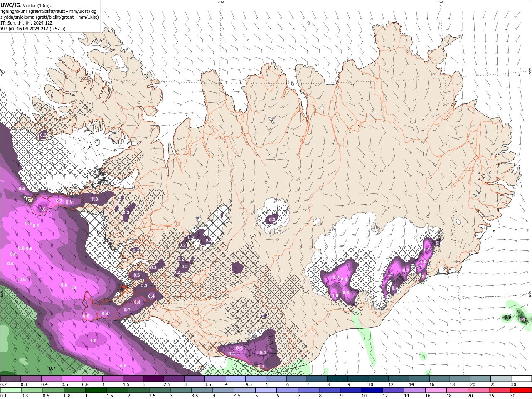Image resolution: width=532 pixels, height=399 pixels.
Task: Click lower legend pale green swatch between 0.1 and 0.3
Action: pos(10,390)
